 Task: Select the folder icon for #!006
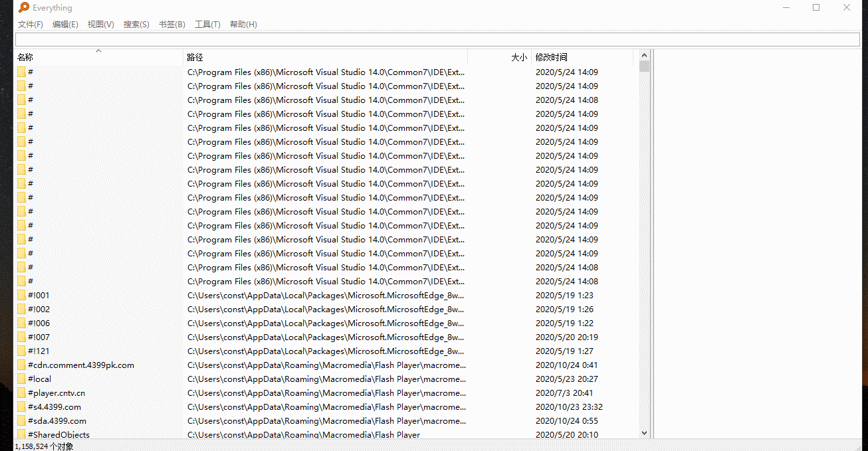[21, 323]
